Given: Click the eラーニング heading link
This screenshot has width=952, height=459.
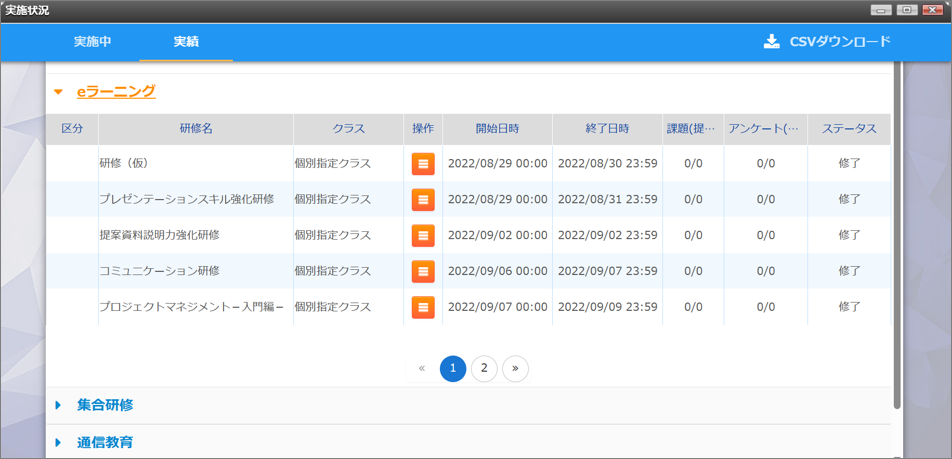Looking at the screenshot, I should [116, 91].
